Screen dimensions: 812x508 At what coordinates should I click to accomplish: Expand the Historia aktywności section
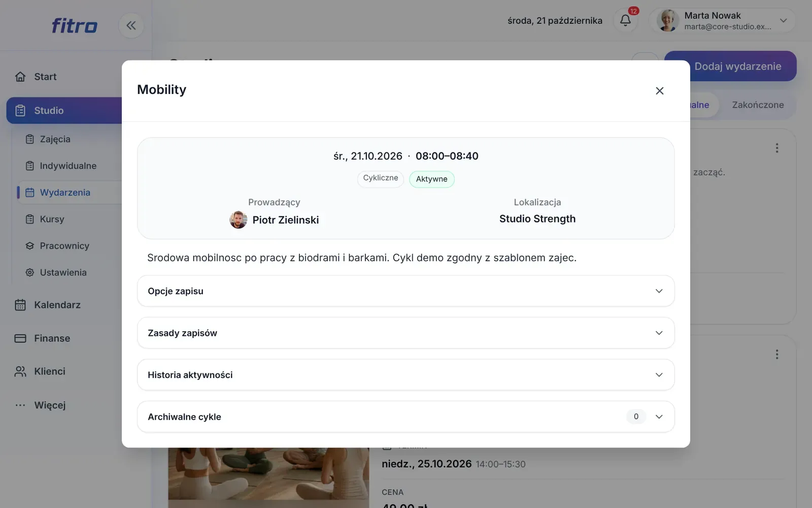(x=405, y=375)
